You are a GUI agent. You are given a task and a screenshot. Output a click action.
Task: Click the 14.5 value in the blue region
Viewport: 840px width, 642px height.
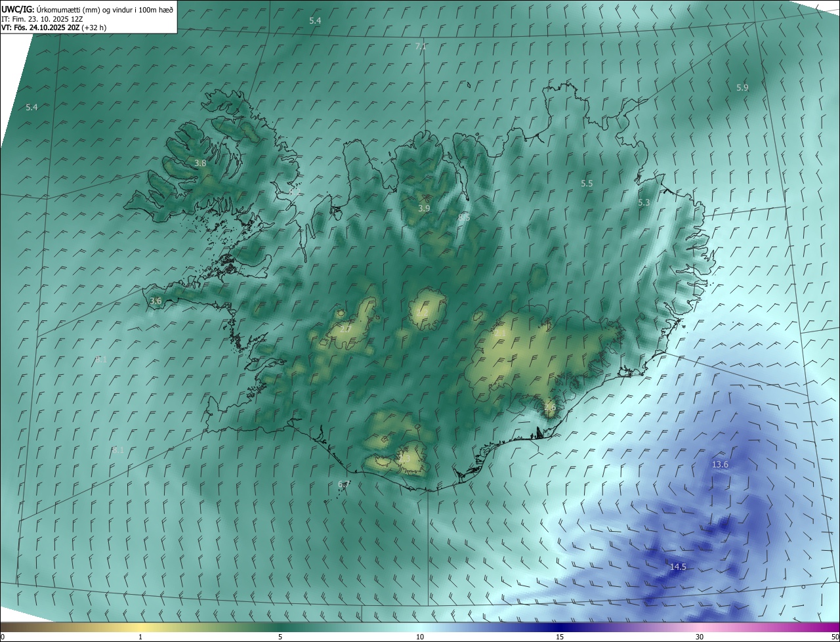click(678, 567)
